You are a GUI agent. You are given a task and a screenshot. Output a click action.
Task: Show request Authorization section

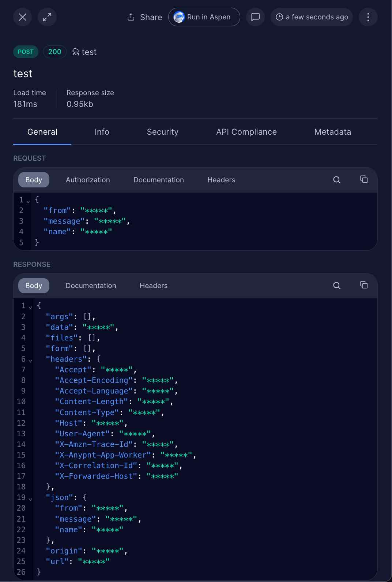point(88,180)
